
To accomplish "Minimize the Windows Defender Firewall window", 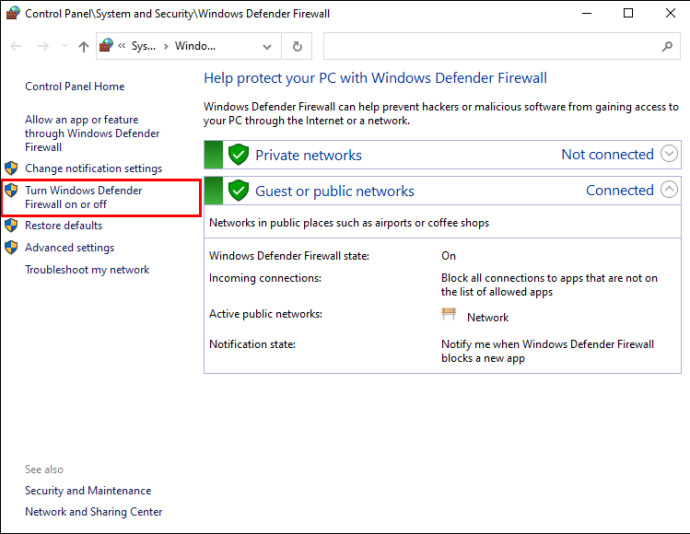I will (587, 13).
